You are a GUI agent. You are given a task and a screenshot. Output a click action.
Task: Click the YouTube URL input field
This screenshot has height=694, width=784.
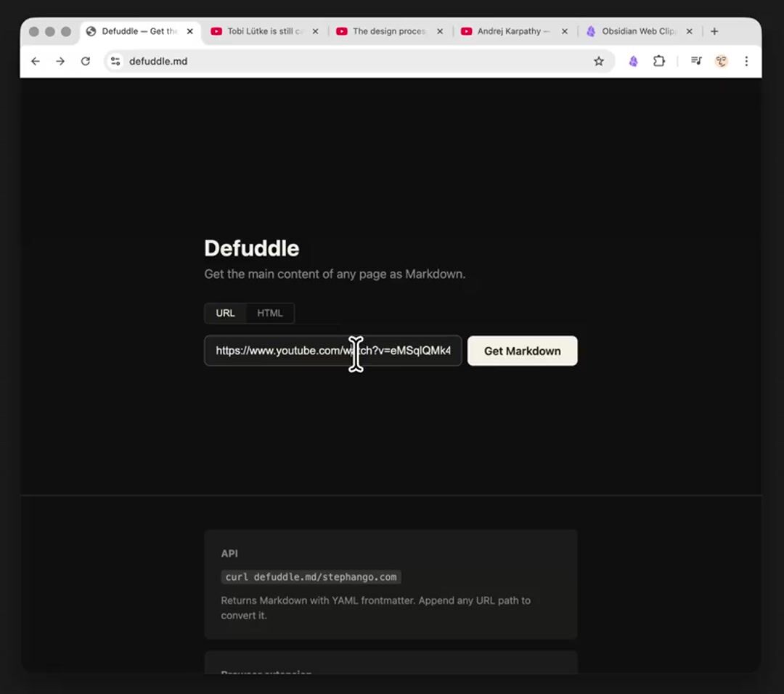pos(333,351)
